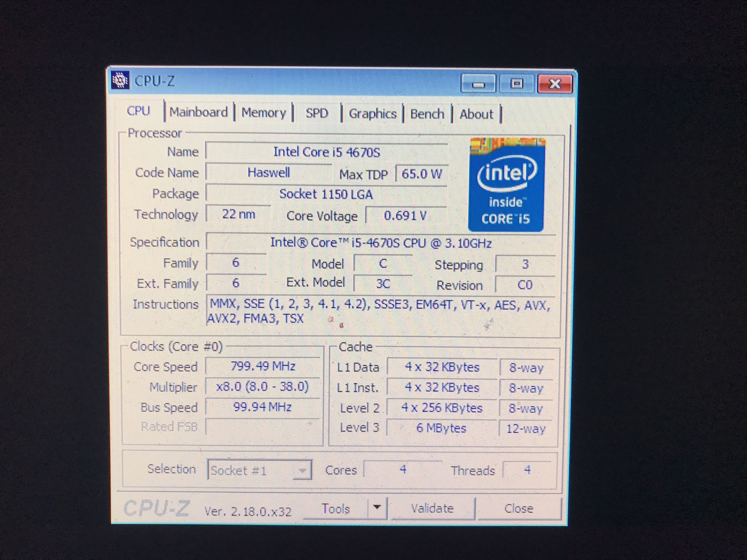Click the CPU-Z application icon in title bar
This screenshot has height=560, width=747.
(120, 80)
